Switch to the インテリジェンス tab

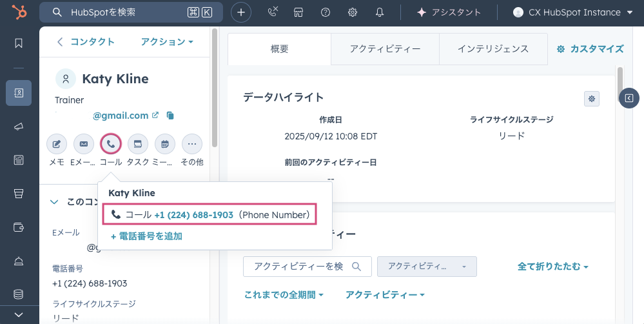click(x=493, y=49)
